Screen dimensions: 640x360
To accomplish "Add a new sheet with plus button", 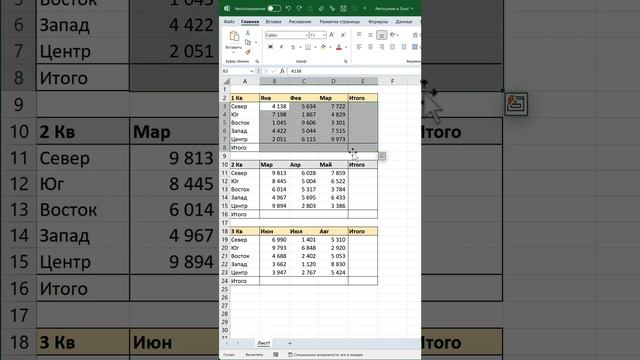I will point(290,343).
